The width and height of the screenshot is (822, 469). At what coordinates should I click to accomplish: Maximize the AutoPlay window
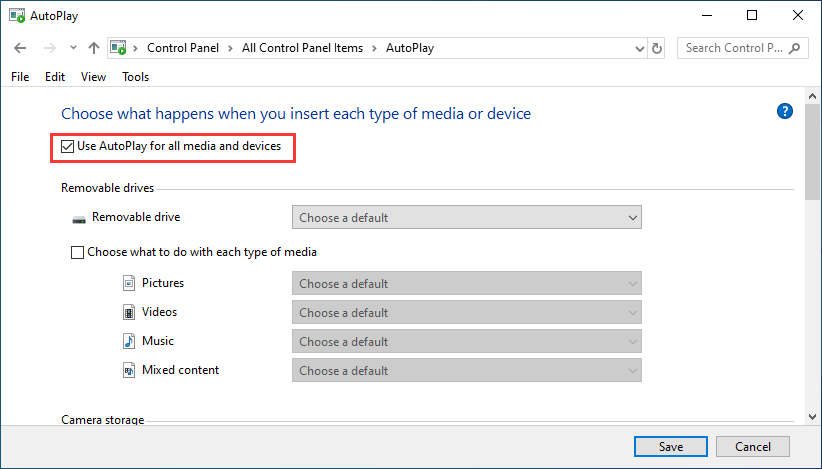[x=752, y=15]
